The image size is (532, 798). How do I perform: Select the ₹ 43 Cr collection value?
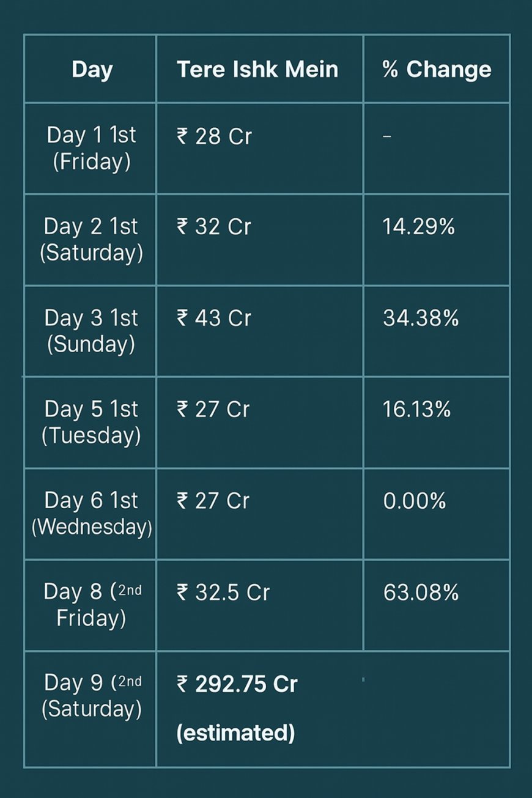point(214,319)
